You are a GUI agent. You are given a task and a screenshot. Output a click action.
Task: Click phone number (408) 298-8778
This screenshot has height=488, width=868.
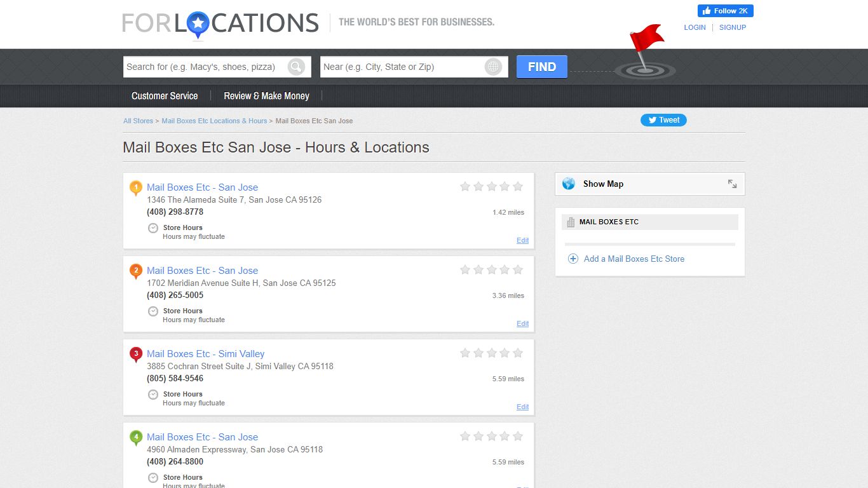coord(175,212)
